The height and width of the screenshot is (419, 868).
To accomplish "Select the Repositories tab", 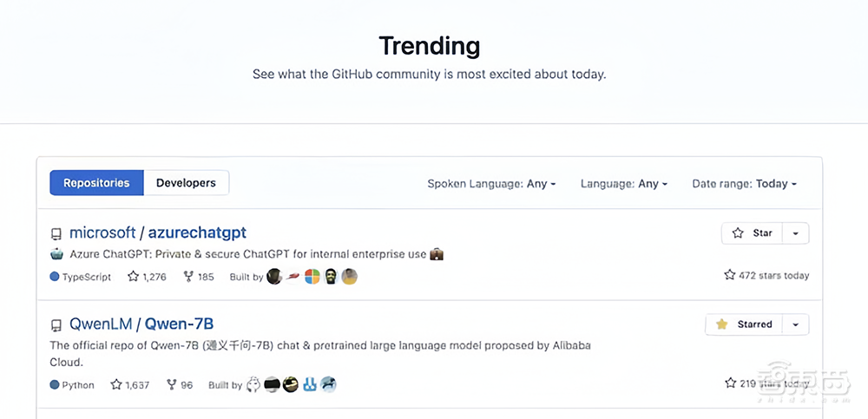I will (x=96, y=183).
